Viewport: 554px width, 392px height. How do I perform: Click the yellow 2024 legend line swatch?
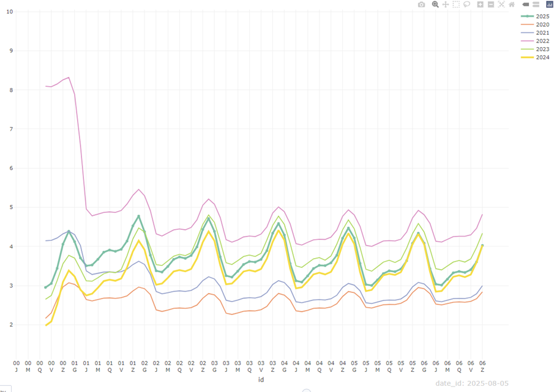[526, 57]
